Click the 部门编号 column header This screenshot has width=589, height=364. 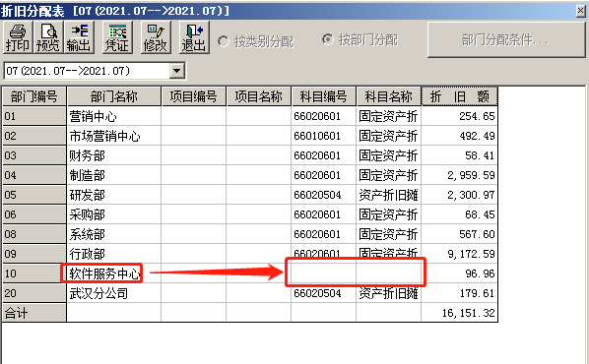click(34, 96)
